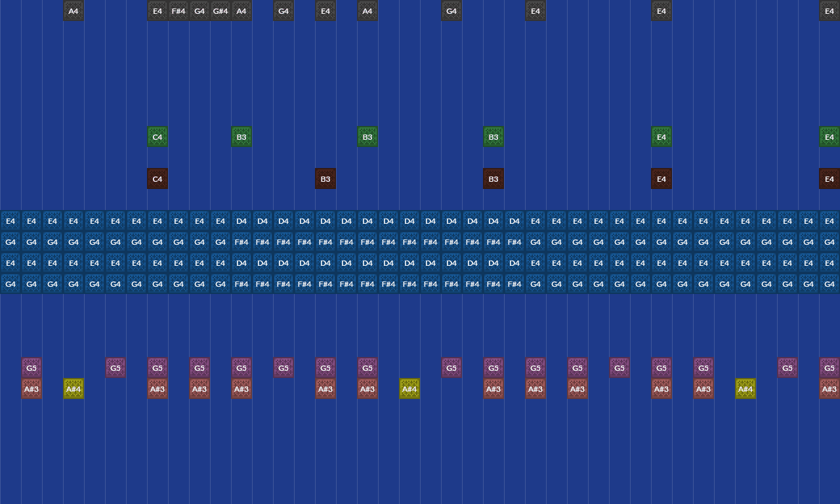Click the dark brown C4 note block
Image resolution: width=840 pixels, height=504 pixels.
157,179
